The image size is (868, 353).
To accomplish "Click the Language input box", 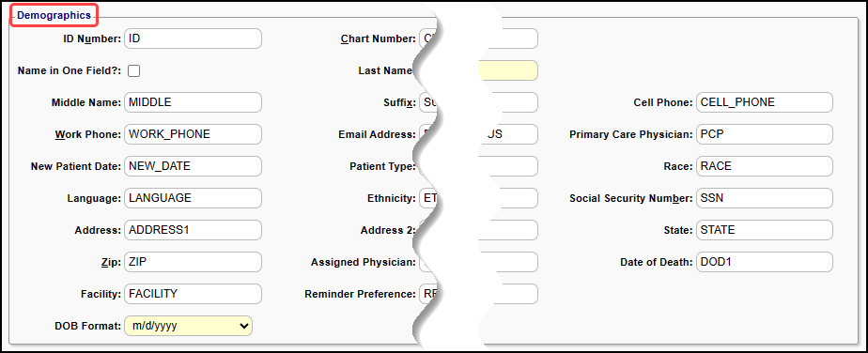I will 194,198.
